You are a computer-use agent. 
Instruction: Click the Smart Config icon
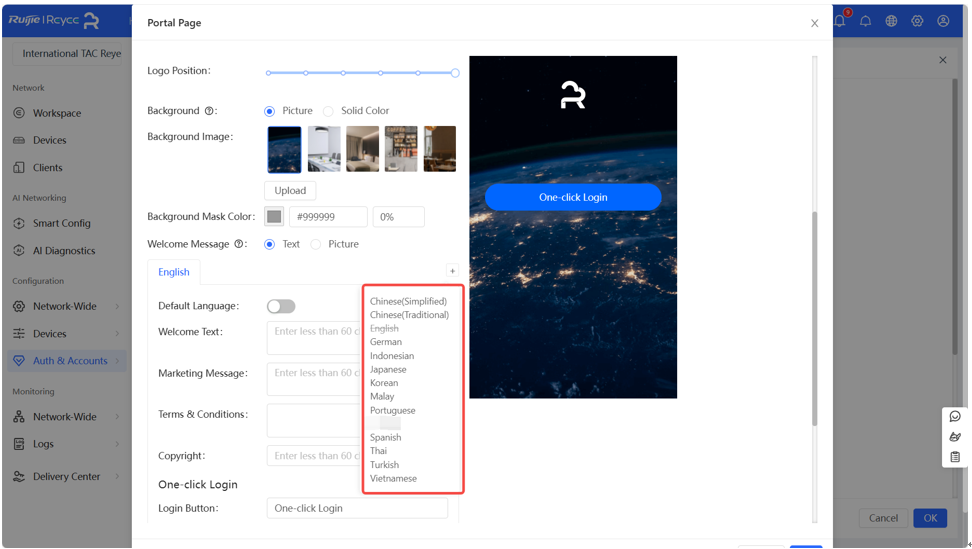[19, 223]
